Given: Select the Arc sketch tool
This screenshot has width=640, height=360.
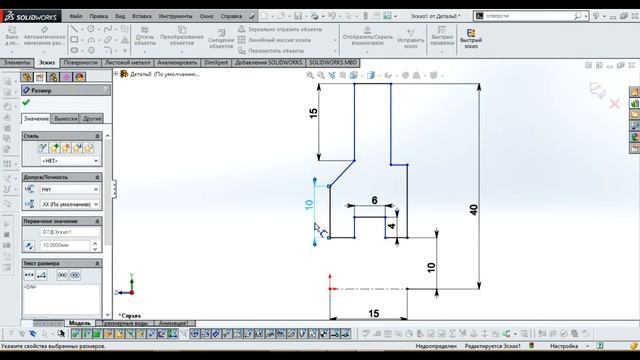Looking at the screenshot, I should click(x=91, y=40).
